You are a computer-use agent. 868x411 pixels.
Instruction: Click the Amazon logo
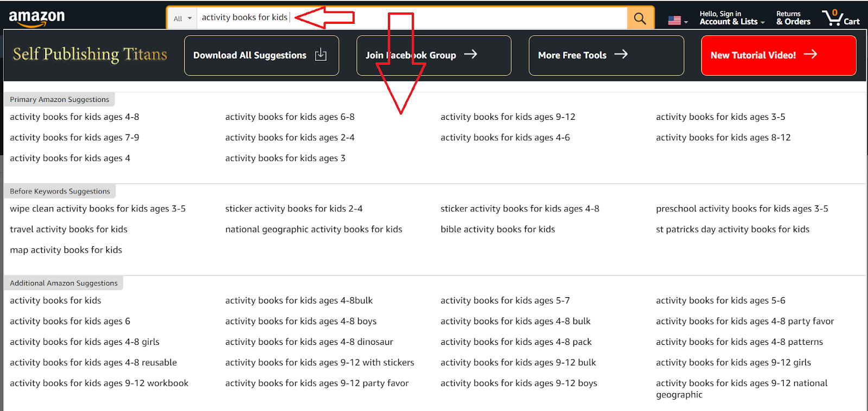[37, 18]
